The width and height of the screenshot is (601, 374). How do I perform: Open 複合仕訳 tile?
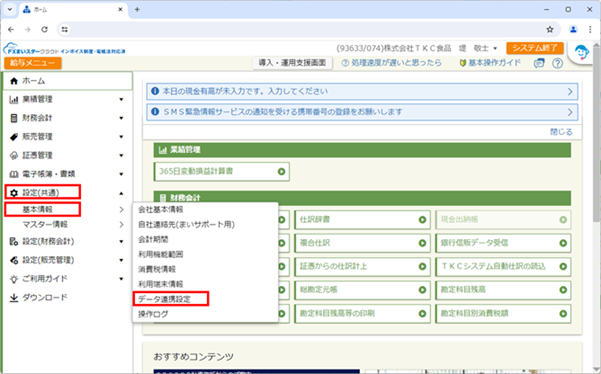[362, 243]
